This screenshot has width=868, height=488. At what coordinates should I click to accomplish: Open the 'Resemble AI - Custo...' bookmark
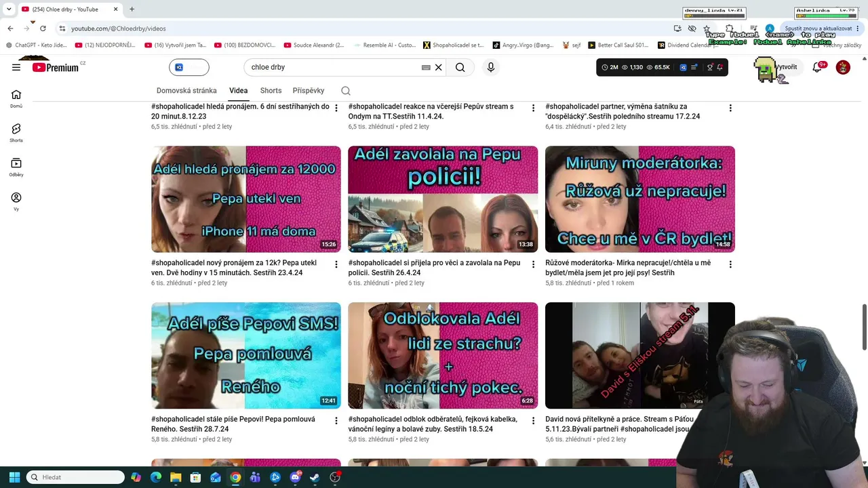[384, 45]
